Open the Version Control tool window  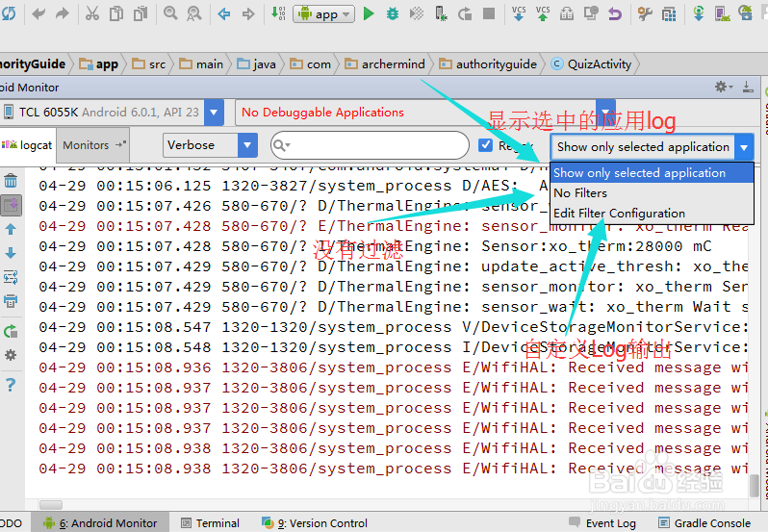(315, 523)
